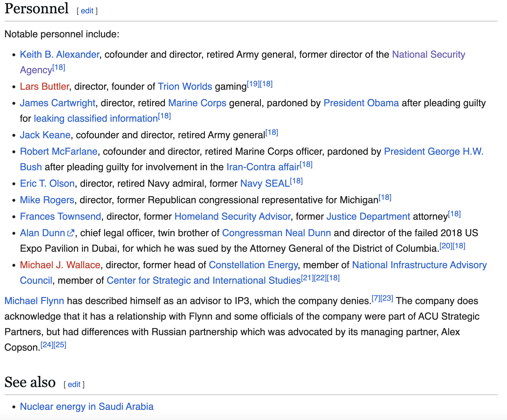
Task: Open the Michael Flynn article
Action: coord(34,301)
